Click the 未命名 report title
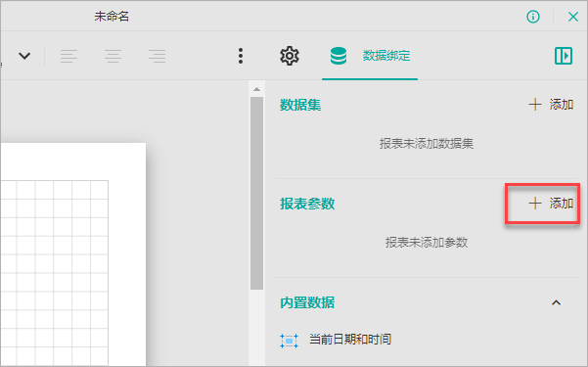Viewport: 588px width, 367px height. tap(112, 17)
